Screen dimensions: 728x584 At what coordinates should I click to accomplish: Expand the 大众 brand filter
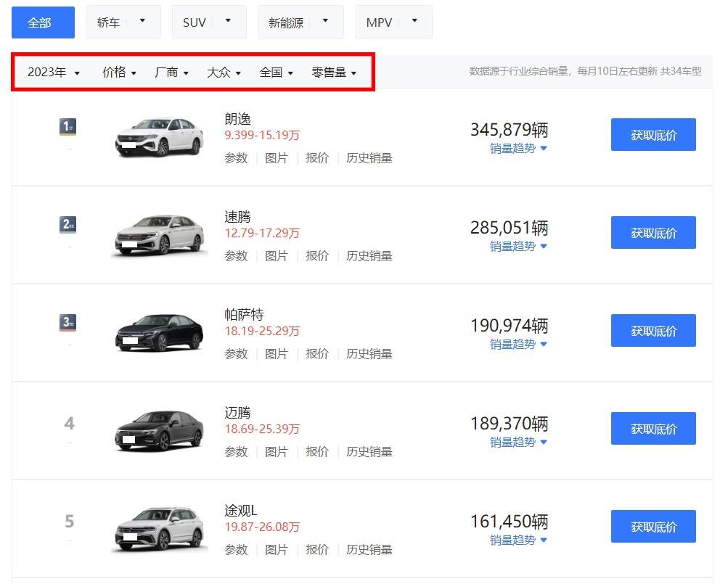pyautogui.click(x=224, y=72)
